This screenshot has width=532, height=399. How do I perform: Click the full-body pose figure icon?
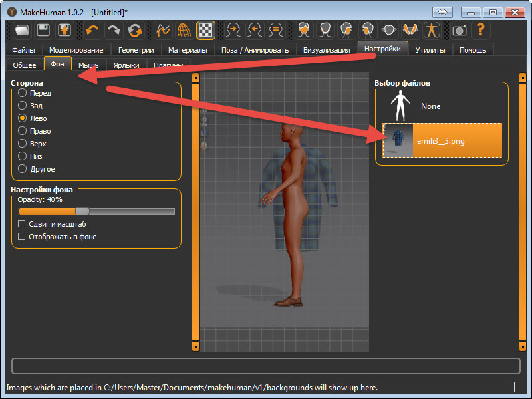coord(432,30)
